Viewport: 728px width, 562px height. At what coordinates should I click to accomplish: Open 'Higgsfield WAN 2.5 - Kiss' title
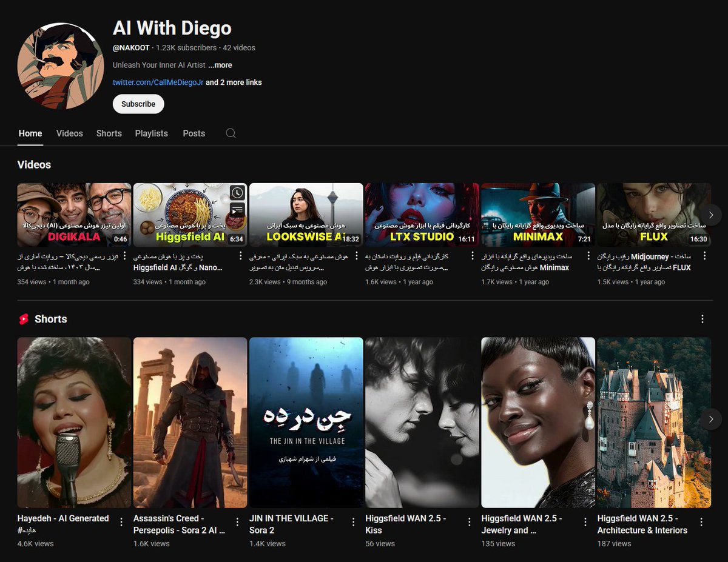[406, 524]
